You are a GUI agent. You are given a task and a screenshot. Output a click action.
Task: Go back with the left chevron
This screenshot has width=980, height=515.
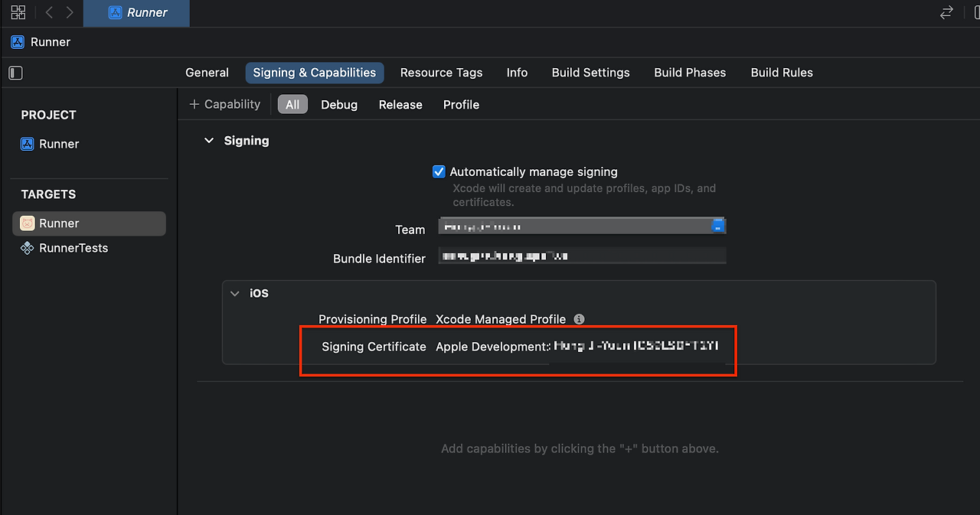pos(49,12)
